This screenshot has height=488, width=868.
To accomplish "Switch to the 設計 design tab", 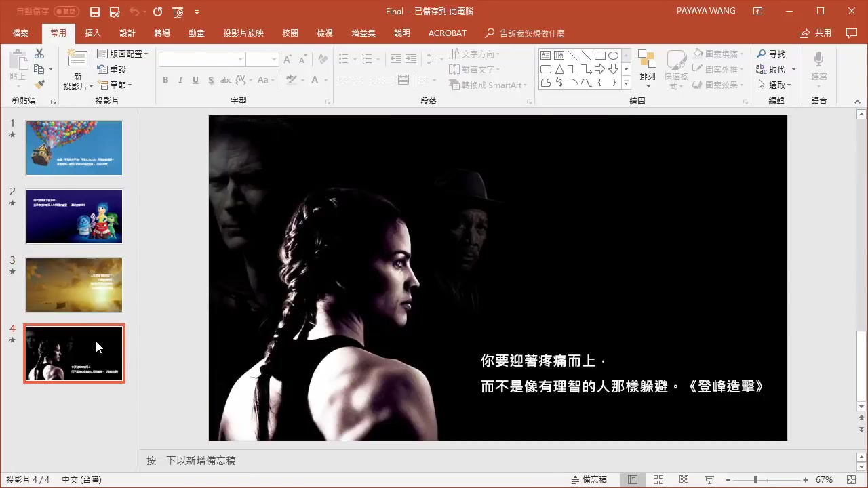I will [127, 33].
